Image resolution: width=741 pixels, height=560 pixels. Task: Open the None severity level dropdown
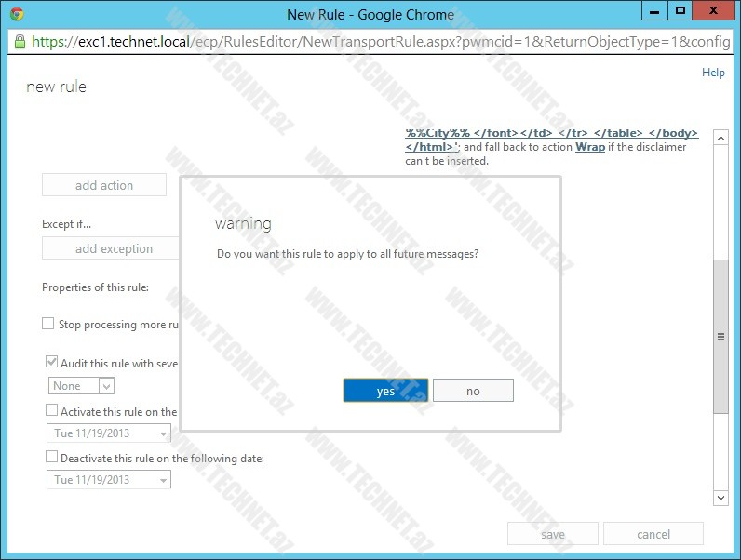[82, 386]
